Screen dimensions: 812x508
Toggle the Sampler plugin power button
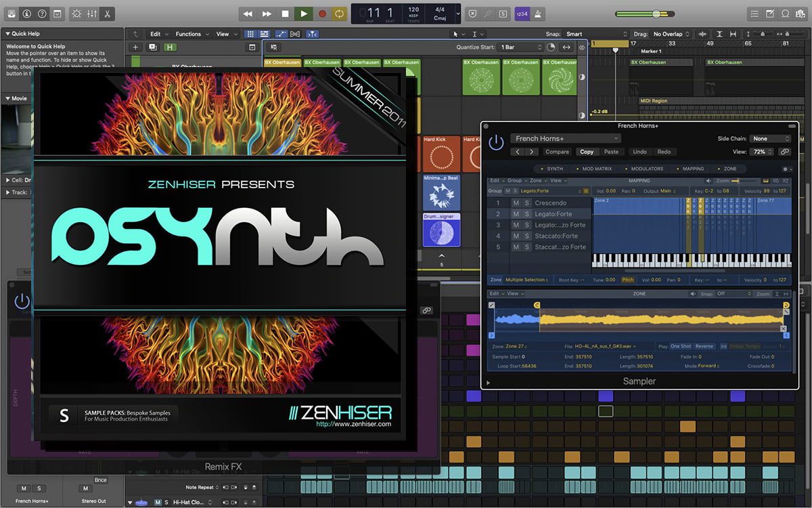tap(496, 142)
